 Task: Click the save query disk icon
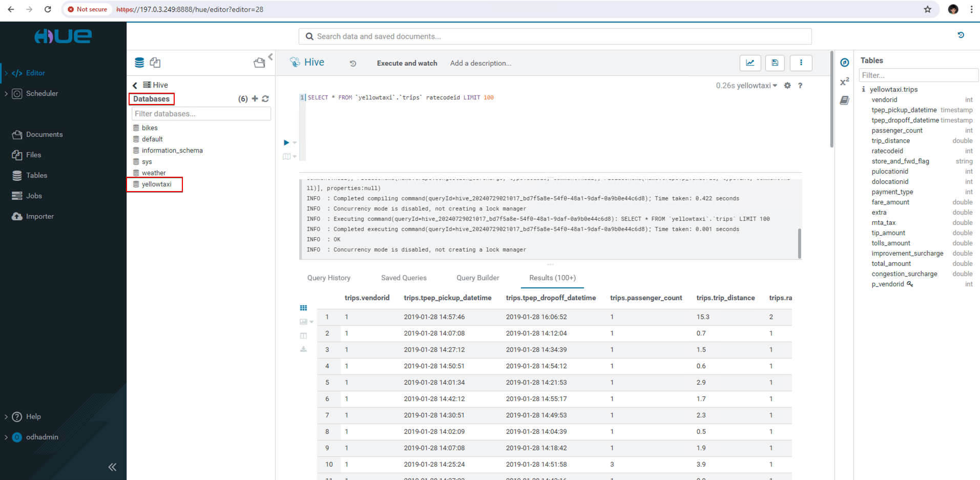(x=775, y=63)
